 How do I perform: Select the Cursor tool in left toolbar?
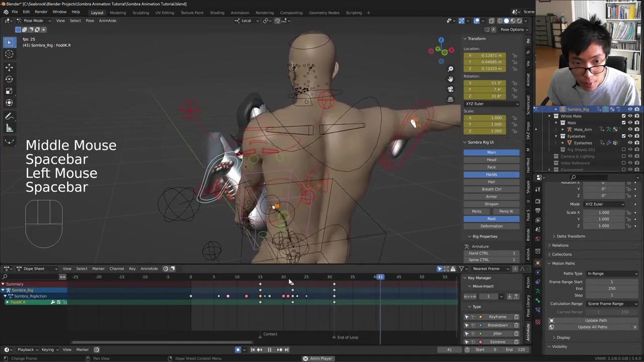click(9, 54)
